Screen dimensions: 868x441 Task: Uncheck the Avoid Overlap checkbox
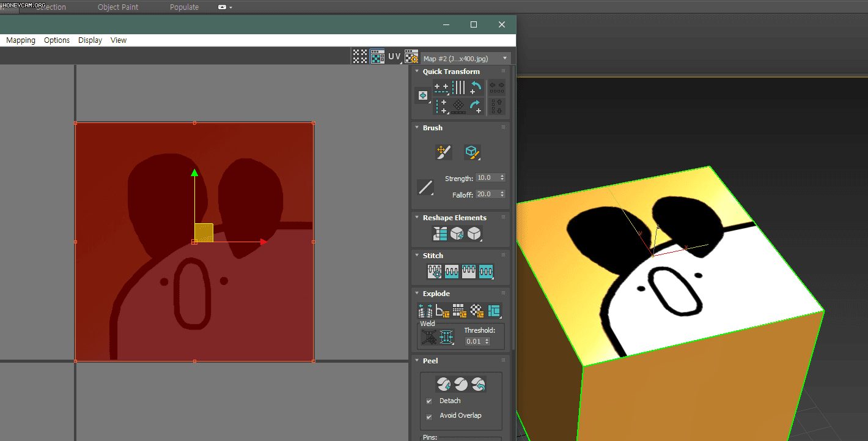(429, 416)
